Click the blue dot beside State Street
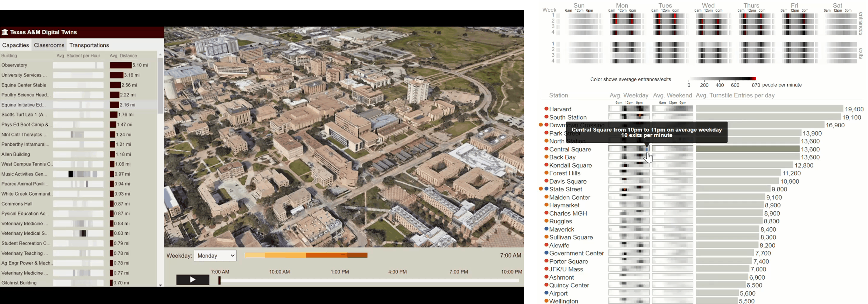 coord(546,189)
